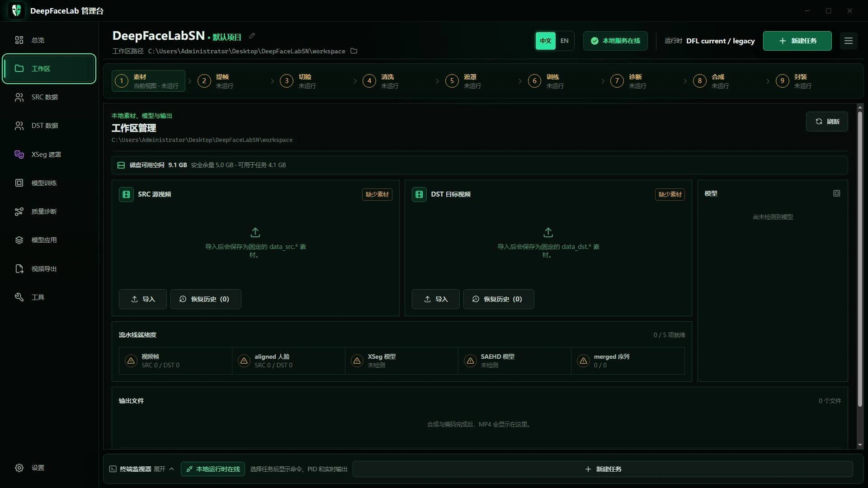
Task: Click the 新建任务 button in the header
Action: [797, 41]
